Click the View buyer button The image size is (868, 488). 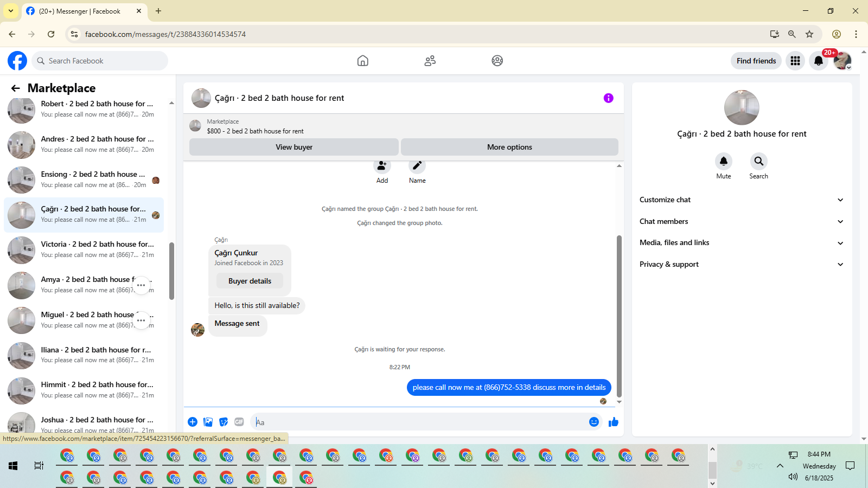[294, 147]
